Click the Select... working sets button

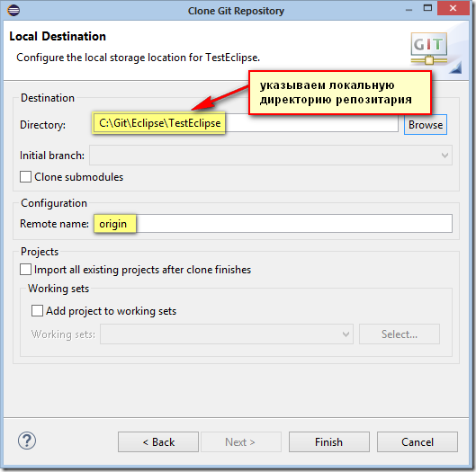pyautogui.click(x=400, y=334)
